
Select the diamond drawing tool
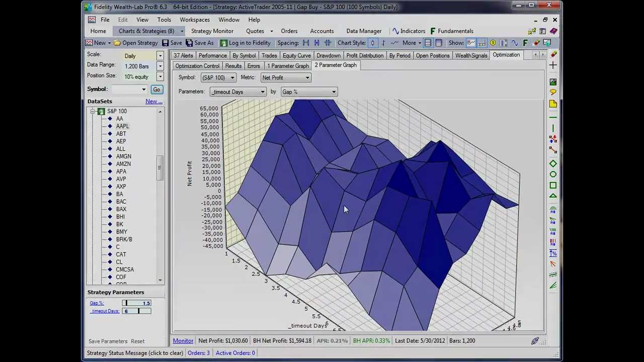click(553, 164)
